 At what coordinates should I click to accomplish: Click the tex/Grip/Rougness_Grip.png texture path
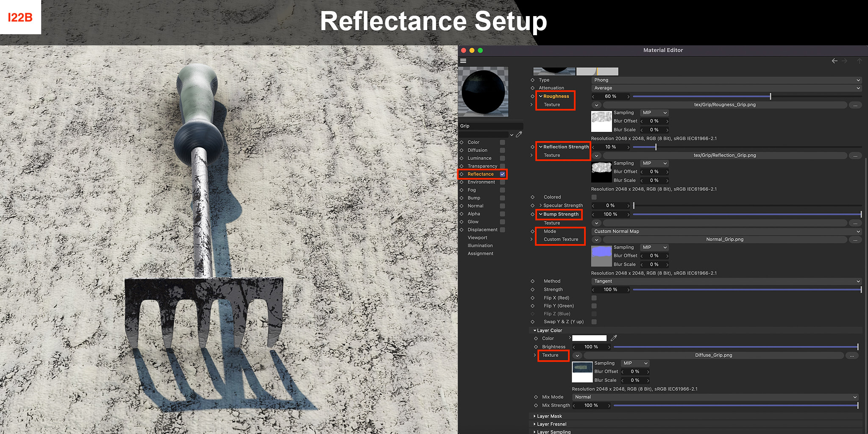click(725, 105)
